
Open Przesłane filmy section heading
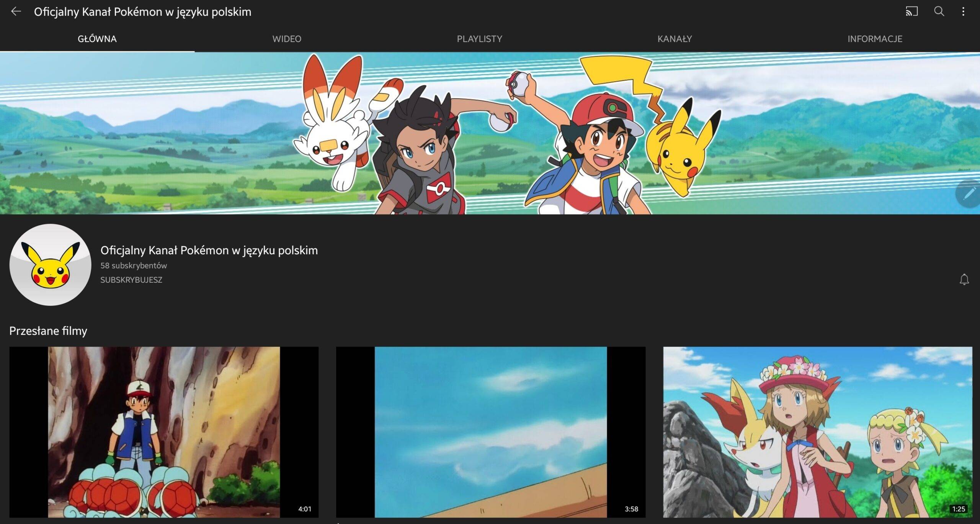tap(48, 331)
